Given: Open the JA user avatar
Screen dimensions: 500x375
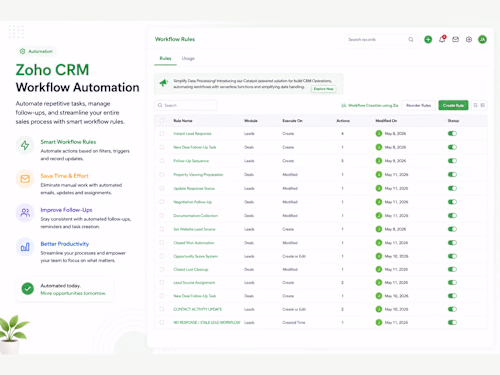Looking at the screenshot, I should coord(482,39).
